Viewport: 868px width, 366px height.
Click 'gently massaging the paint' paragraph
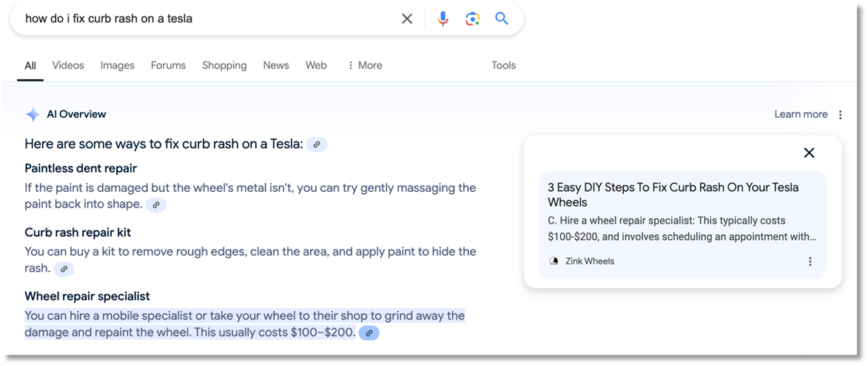(x=250, y=196)
